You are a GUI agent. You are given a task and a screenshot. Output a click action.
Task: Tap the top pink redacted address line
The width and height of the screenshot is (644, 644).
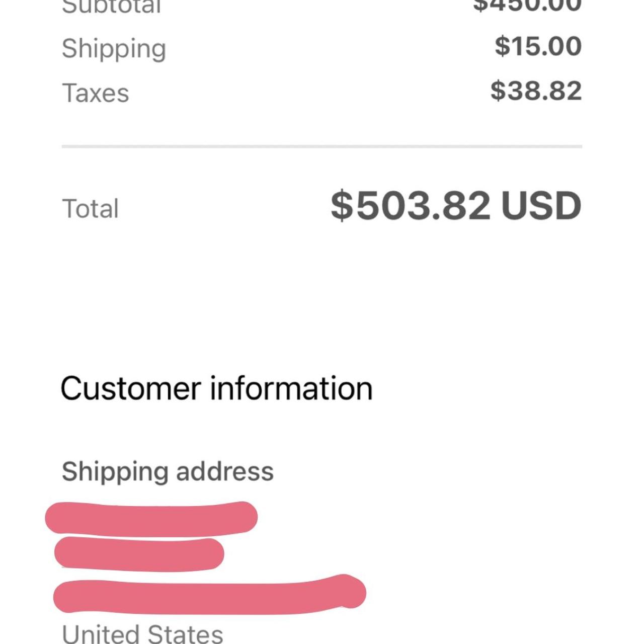coord(151,518)
